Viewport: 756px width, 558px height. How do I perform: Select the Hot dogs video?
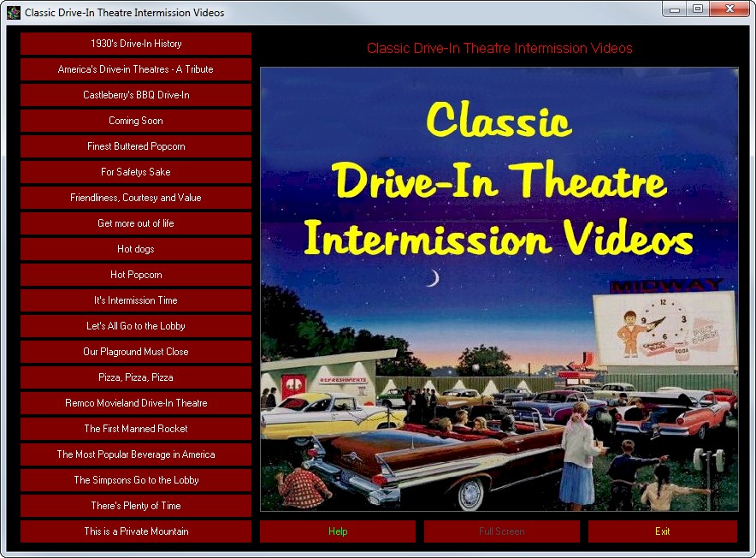tap(136, 249)
